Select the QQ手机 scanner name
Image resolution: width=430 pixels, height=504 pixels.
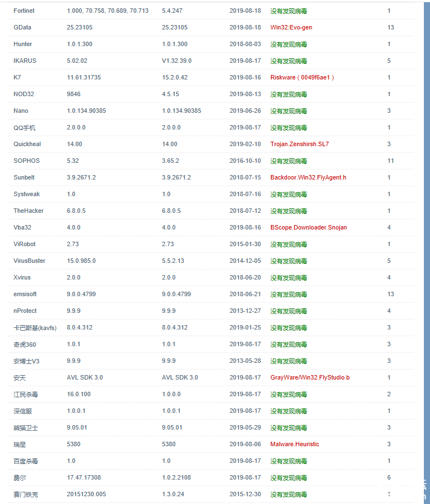click(x=24, y=128)
